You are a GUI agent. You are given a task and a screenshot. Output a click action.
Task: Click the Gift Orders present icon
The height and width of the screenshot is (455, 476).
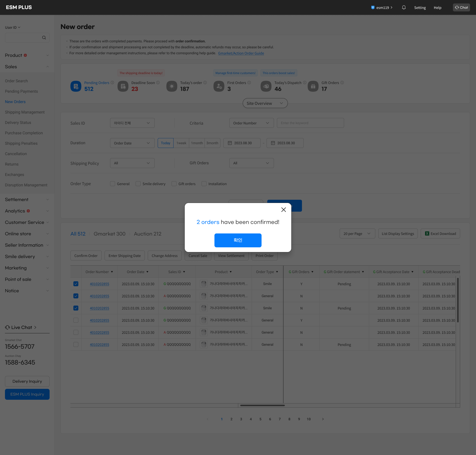(x=313, y=86)
